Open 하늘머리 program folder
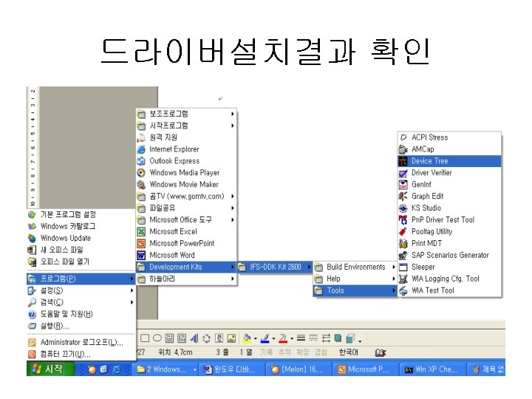Screen dimensions: 532x399 pos(186,279)
